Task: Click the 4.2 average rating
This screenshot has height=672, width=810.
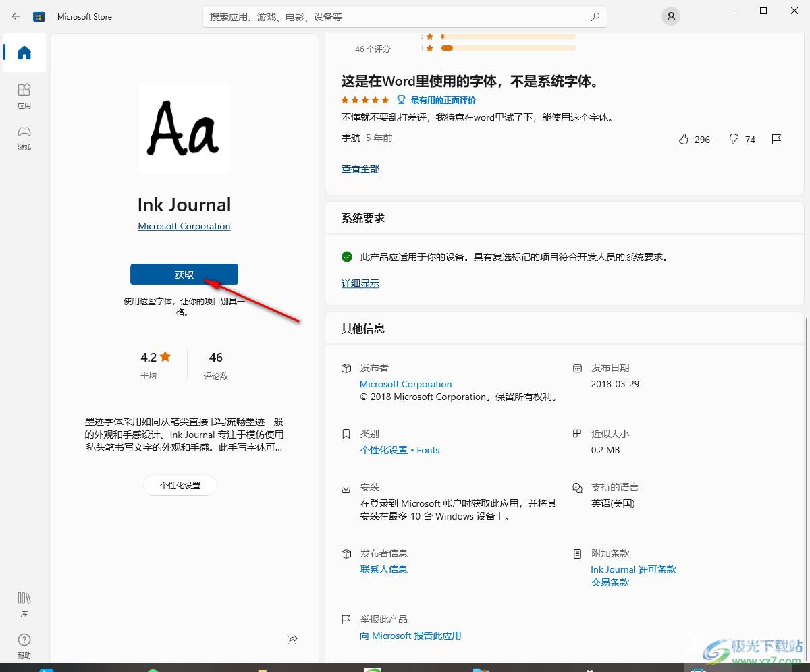Action: click(155, 357)
